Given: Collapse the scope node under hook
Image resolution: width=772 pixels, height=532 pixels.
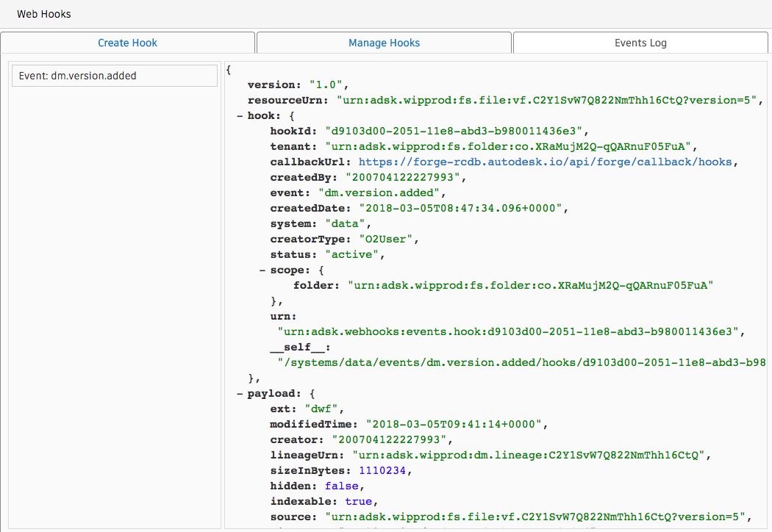Looking at the screenshot, I should point(262,270).
